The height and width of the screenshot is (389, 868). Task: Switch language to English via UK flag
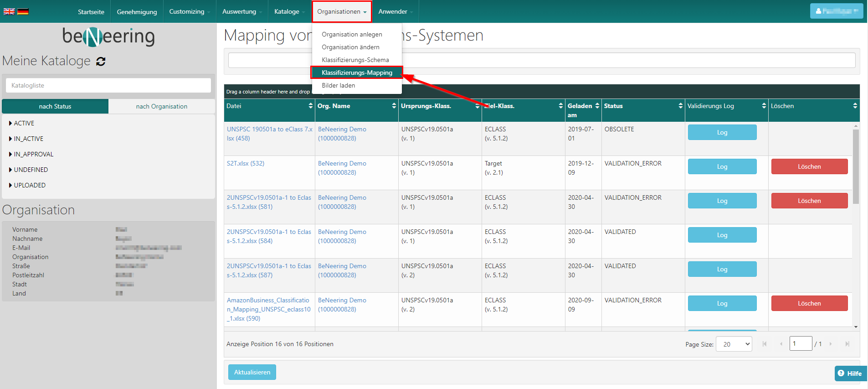[x=9, y=11]
